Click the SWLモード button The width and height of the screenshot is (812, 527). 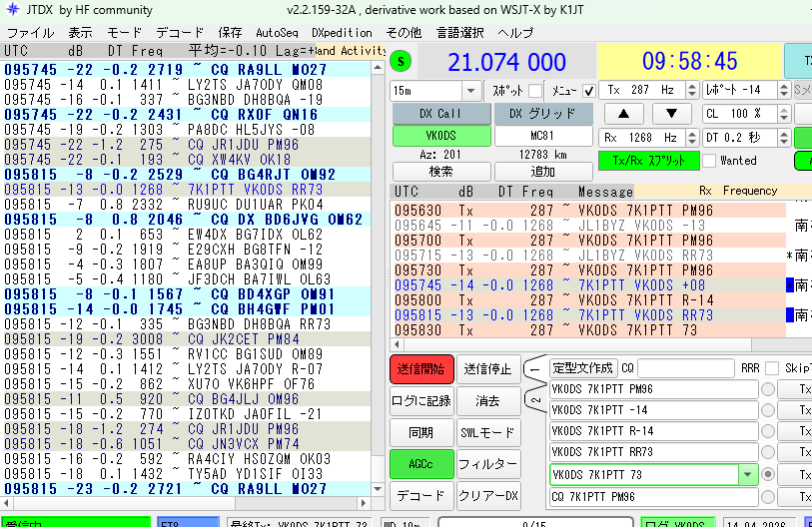[487, 432]
